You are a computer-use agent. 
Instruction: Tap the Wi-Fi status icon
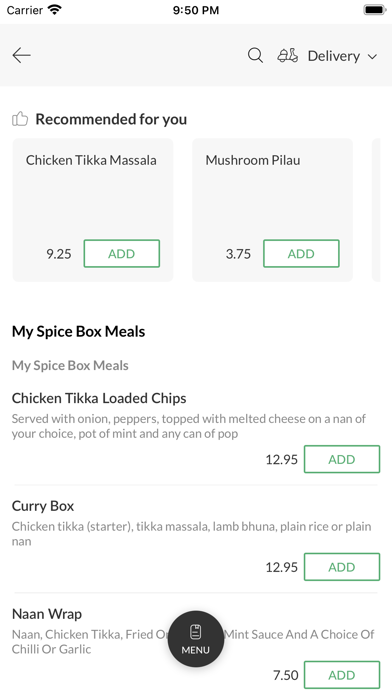55,10
